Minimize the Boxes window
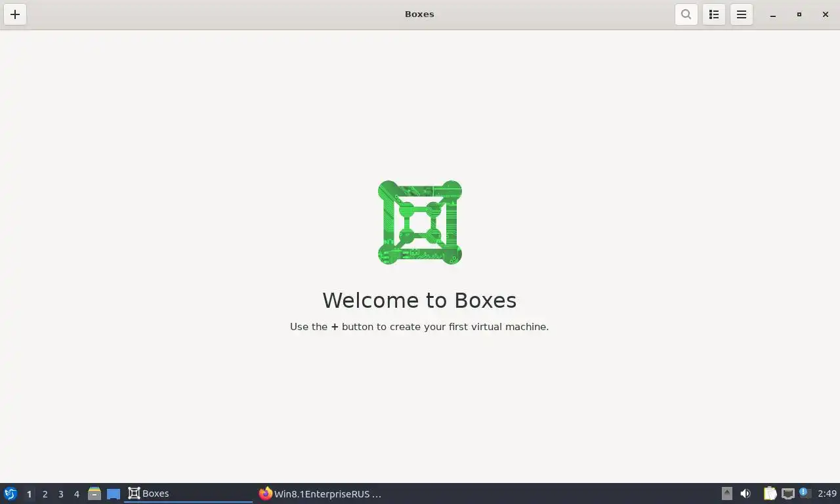Viewport: 840px width, 504px height. click(773, 14)
